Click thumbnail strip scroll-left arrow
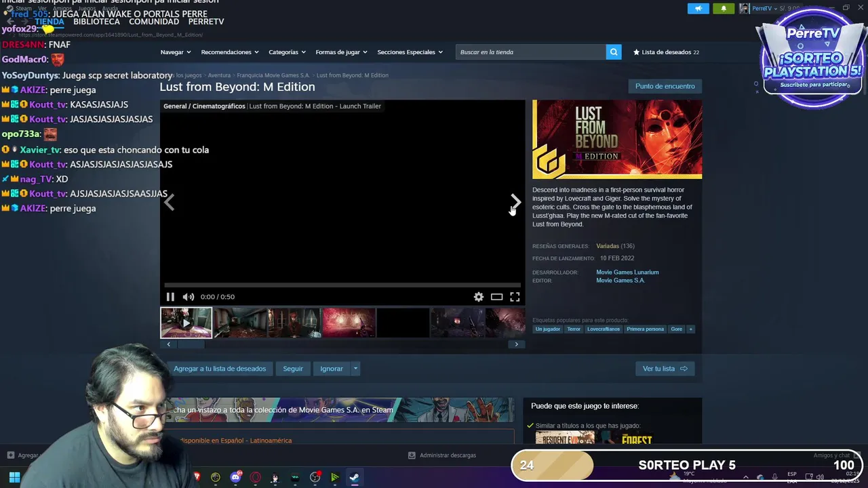The height and width of the screenshot is (488, 868). click(169, 344)
